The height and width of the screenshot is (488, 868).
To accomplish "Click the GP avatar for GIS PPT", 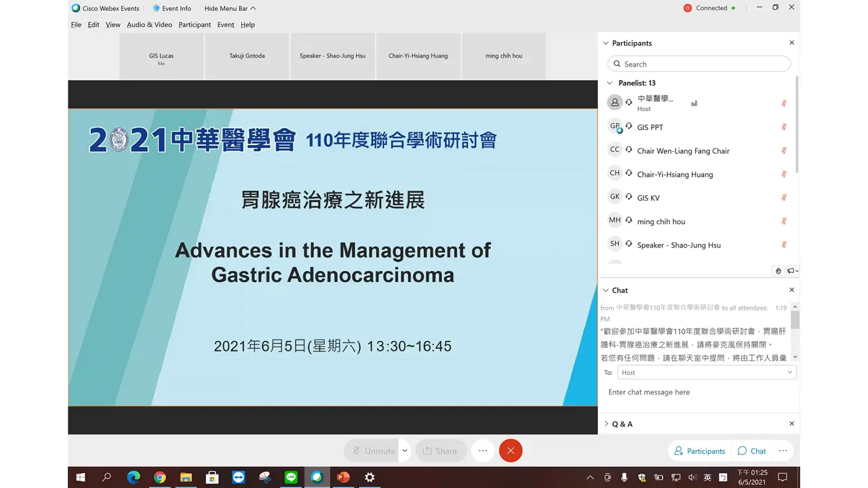I will pyautogui.click(x=615, y=127).
